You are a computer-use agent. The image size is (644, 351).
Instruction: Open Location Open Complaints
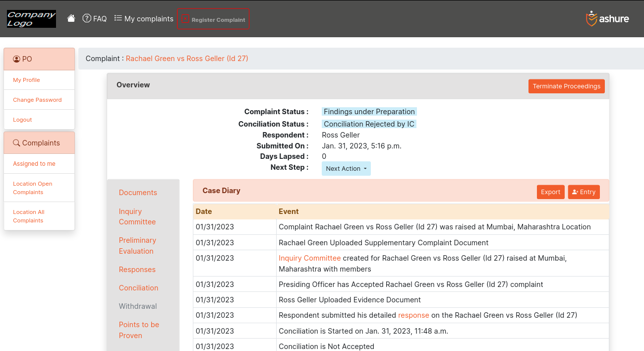pos(32,188)
